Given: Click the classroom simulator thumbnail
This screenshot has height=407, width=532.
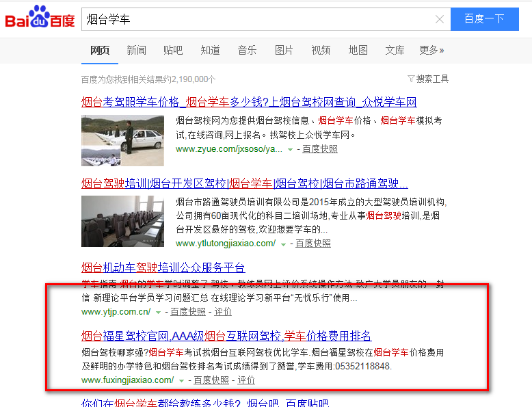Looking at the screenshot, I should [x=122, y=222].
